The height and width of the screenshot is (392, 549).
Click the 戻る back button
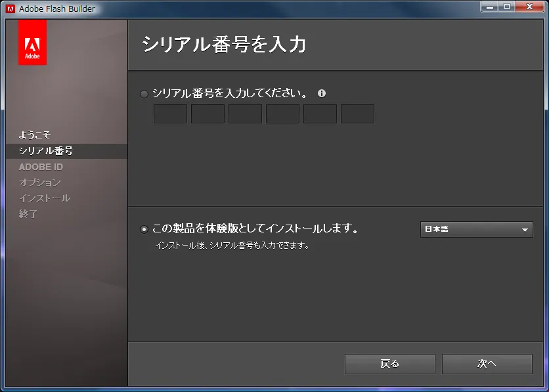[389, 364]
